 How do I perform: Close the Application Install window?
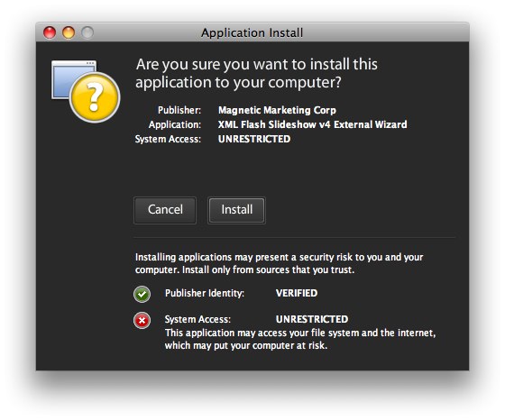[50, 32]
